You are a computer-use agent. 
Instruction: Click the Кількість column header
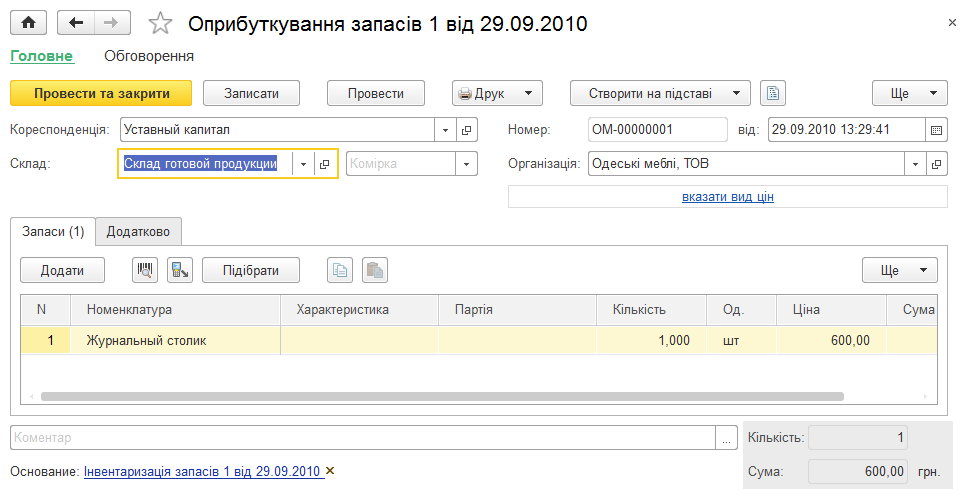(651, 309)
